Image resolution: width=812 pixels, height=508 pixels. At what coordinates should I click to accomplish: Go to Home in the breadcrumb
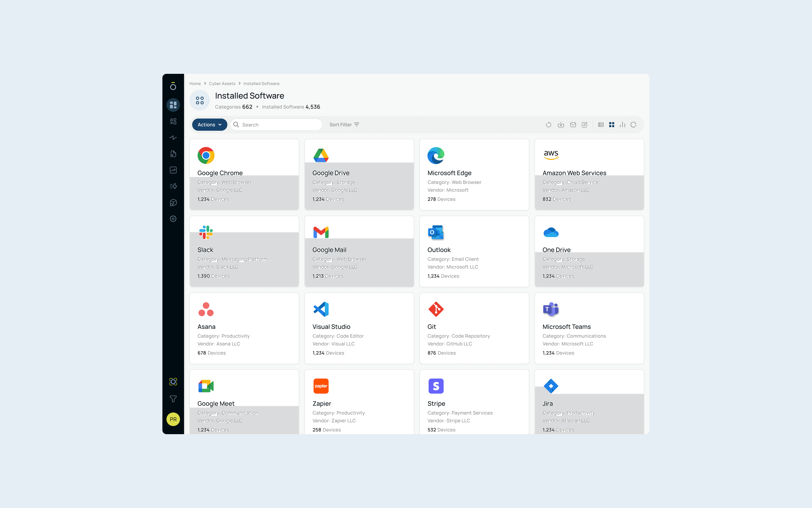(195, 84)
